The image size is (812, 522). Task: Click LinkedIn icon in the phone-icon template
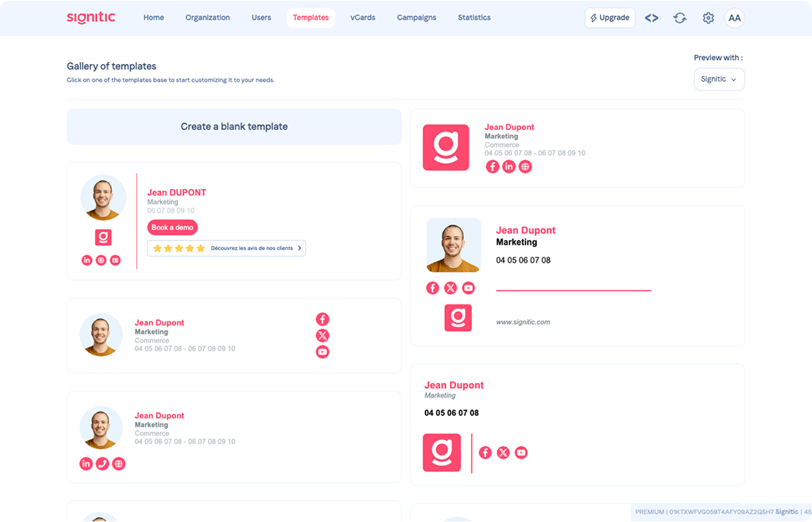point(86,464)
